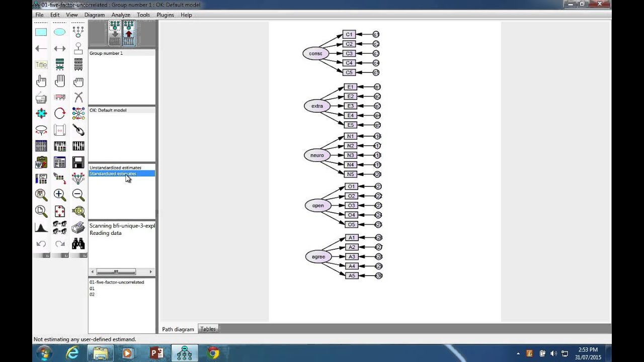This screenshot has width=644, height=362.
Task: Open the Analyze menu
Action: tap(121, 15)
